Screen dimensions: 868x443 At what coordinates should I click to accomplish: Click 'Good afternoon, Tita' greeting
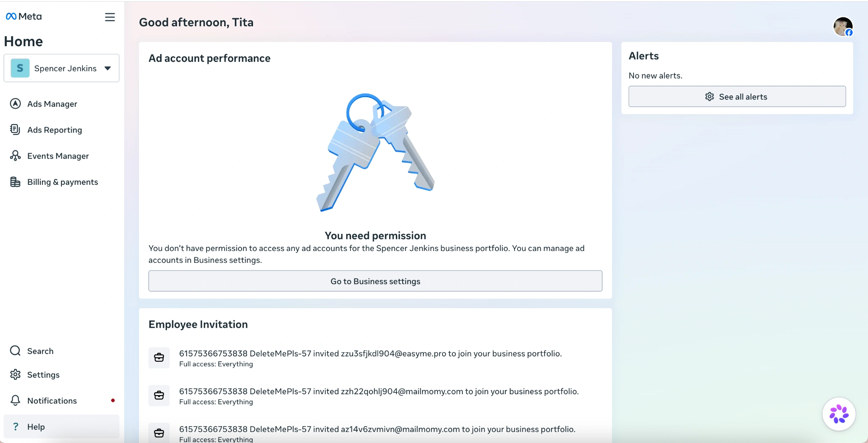(x=196, y=22)
